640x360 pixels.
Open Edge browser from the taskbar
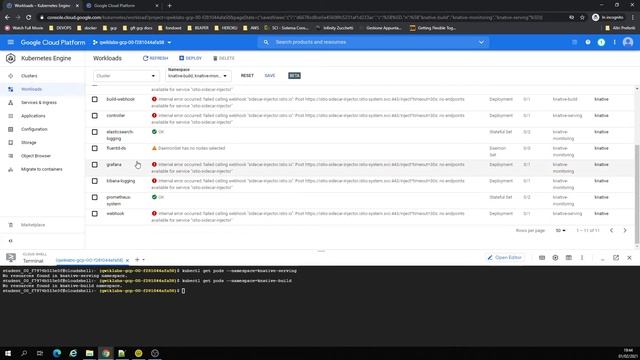pos(57,353)
